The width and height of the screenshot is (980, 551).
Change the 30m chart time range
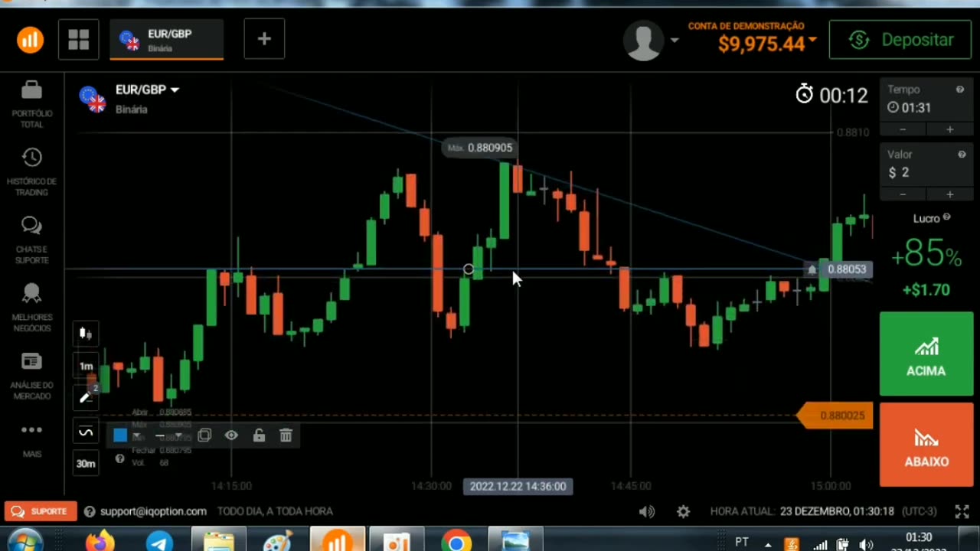coord(86,463)
